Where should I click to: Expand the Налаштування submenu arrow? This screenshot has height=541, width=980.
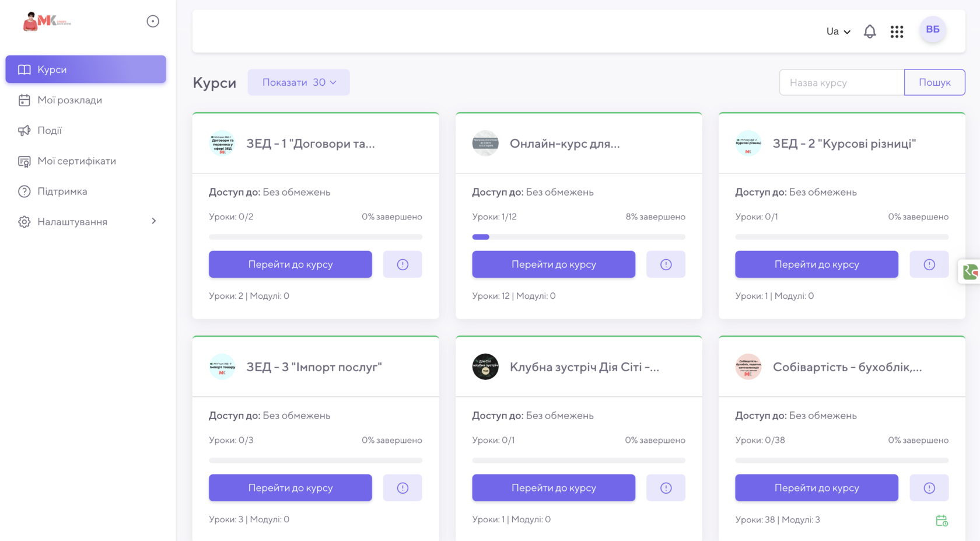(x=154, y=221)
